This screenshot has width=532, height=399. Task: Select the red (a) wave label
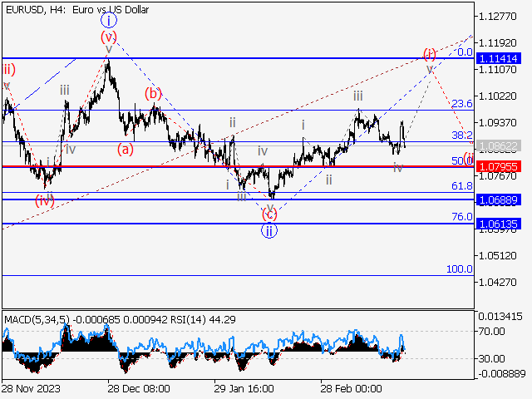126,149
